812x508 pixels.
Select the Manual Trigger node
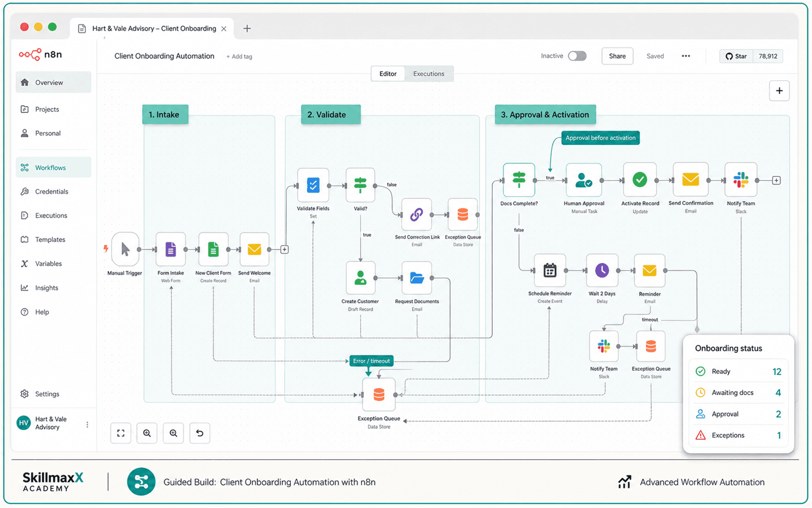(125, 249)
